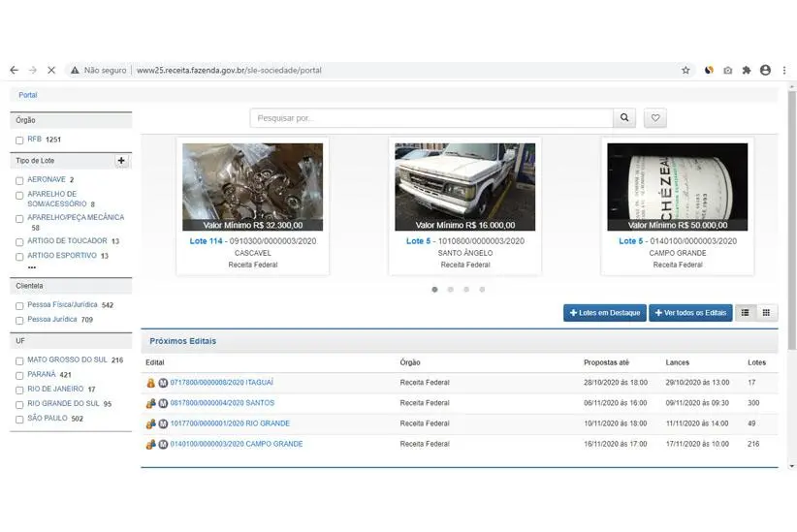The width and height of the screenshot is (797, 532).
Task: Go to second carousel slide dot
Action: (x=451, y=289)
